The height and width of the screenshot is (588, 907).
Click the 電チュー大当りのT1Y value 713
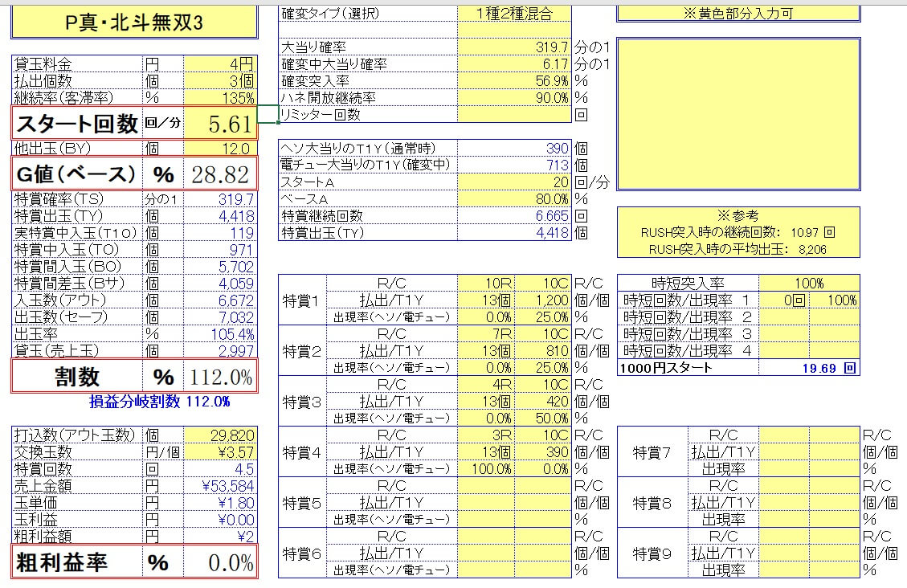514,165
